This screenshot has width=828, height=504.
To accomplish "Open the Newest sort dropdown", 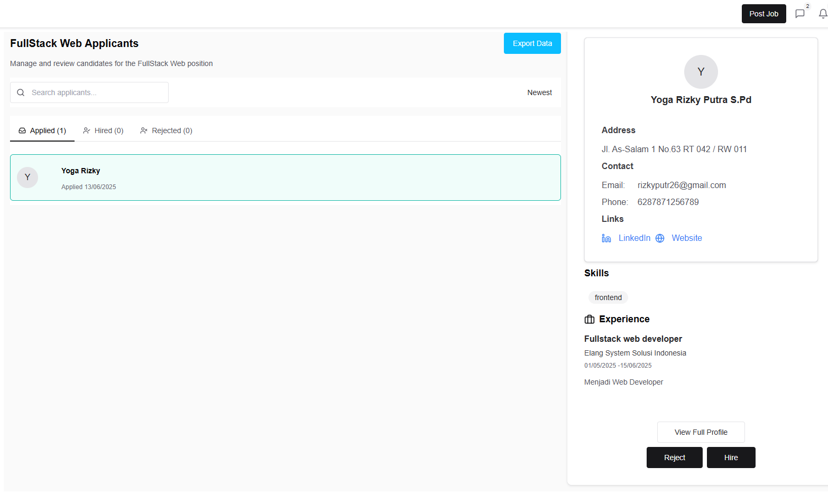I will [x=539, y=92].
